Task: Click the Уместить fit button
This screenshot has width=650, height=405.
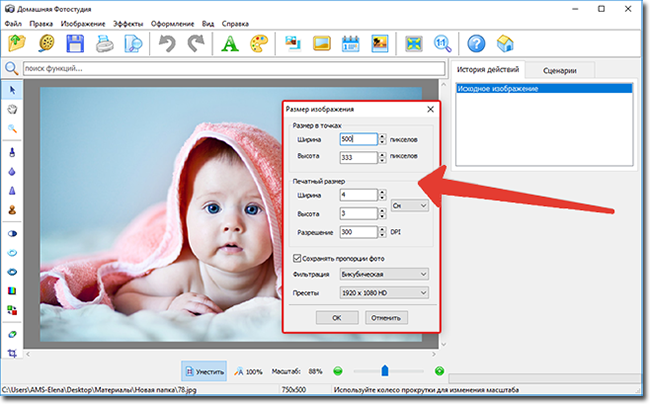Action: 204,371
